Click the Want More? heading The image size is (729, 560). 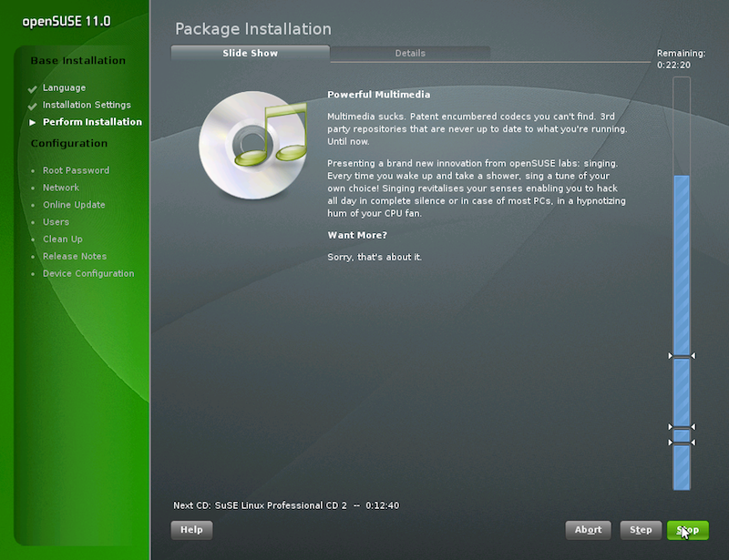point(357,235)
